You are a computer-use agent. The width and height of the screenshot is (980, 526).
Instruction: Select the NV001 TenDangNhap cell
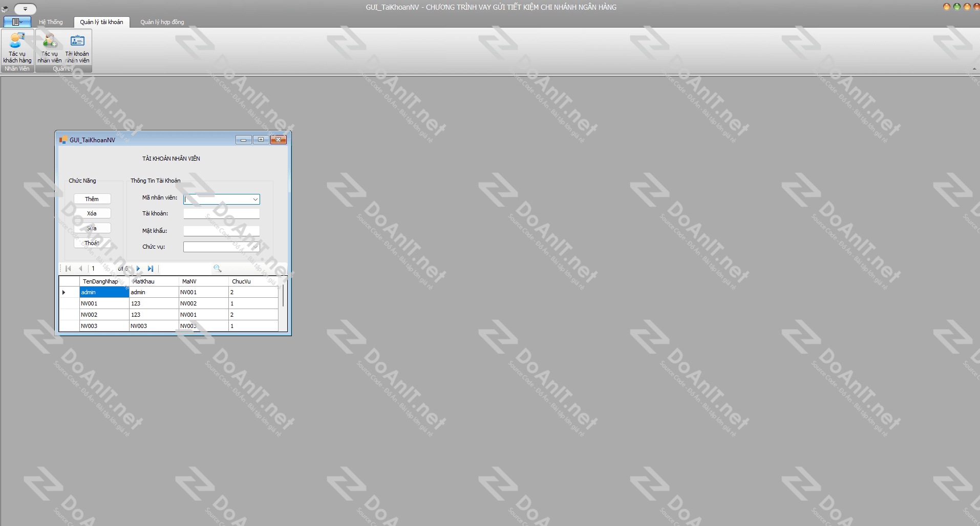point(104,303)
